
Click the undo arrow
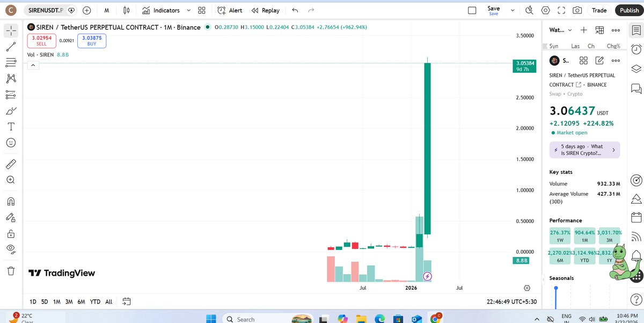pyautogui.click(x=295, y=10)
